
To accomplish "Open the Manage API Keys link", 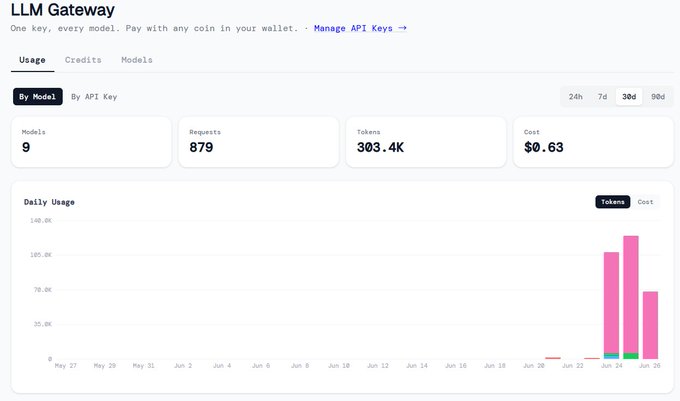I will (360, 28).
